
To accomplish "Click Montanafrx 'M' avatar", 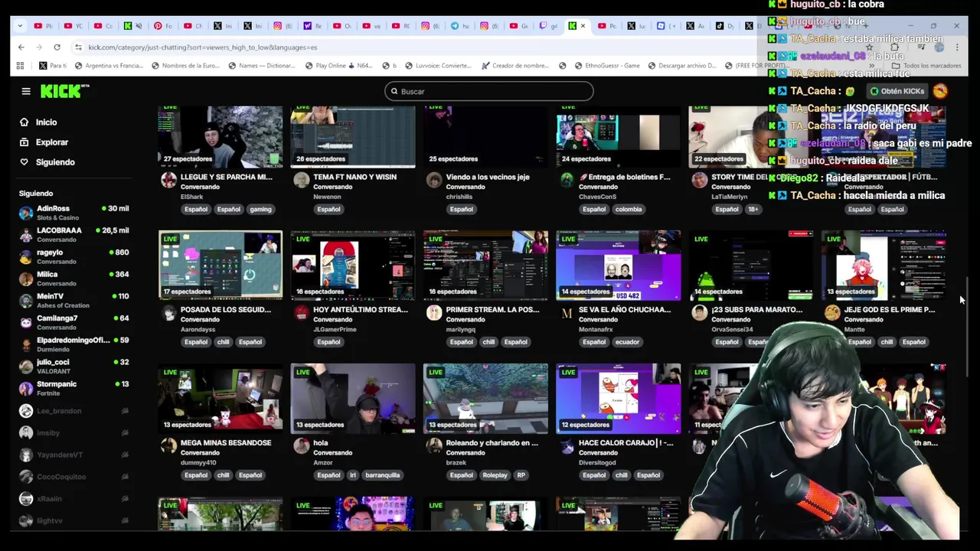I will point(567,313).
